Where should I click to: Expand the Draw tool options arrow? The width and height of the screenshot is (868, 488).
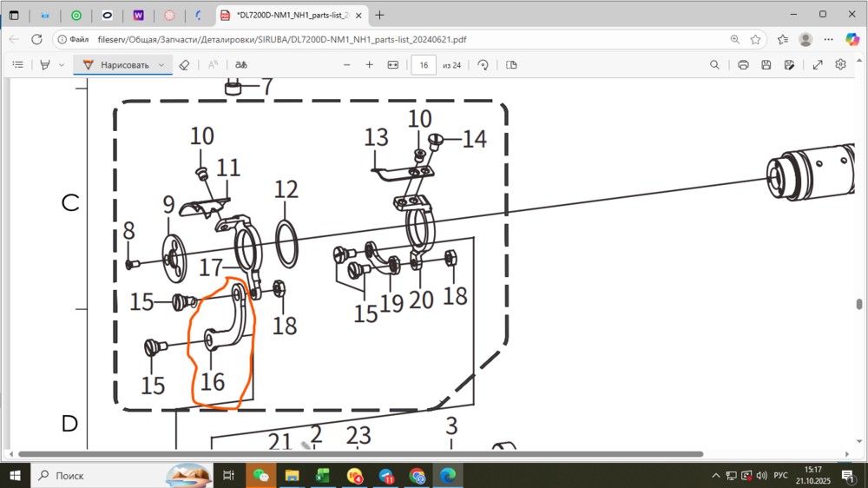pyautogui.click(x=161, y=65)
